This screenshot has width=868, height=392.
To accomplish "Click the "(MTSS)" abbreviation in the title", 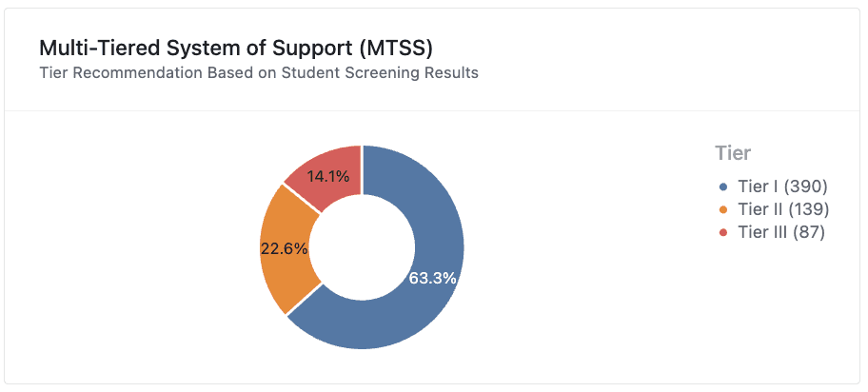I will pyautogui.click(x=395, y=49).
